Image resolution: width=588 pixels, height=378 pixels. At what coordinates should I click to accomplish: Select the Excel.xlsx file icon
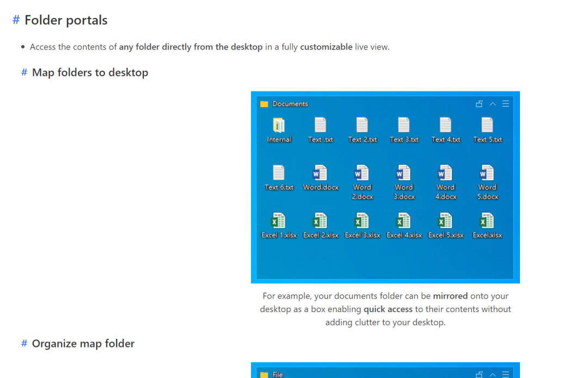[x=487, y=221]
